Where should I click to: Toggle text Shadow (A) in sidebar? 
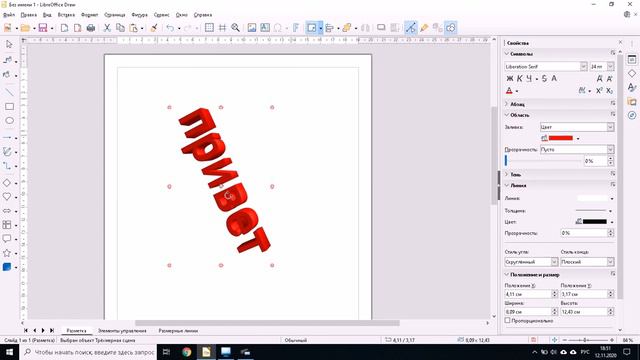[x=554, y=78]
